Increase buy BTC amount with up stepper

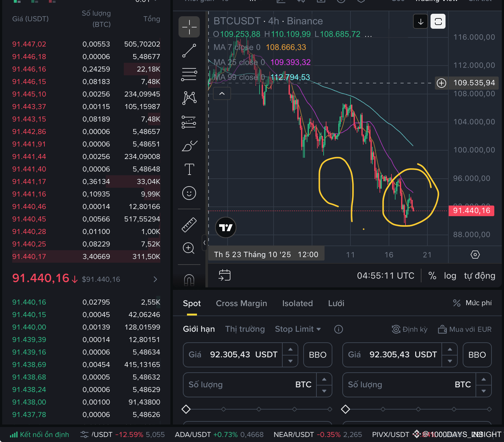click(x=324, y=379)
